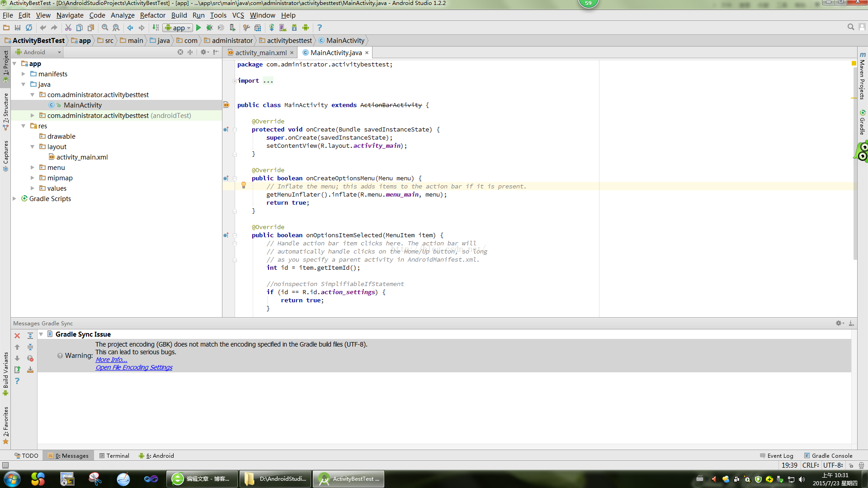Click Export to Text File icon in Messages

click(x=17, y=370)
